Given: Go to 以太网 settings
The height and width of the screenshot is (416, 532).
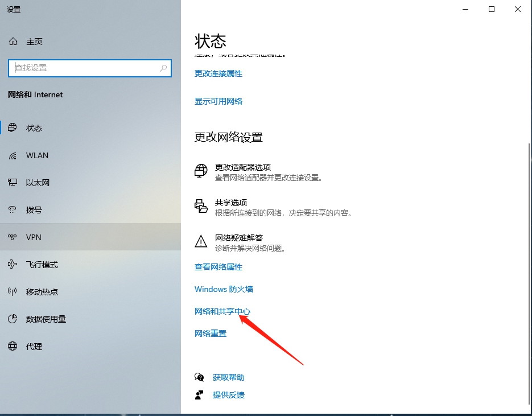Looking at the screenshot, I should click(x=90, y=183).
